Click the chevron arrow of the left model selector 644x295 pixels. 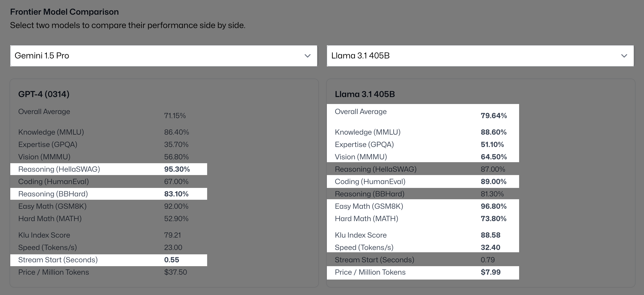307,56
